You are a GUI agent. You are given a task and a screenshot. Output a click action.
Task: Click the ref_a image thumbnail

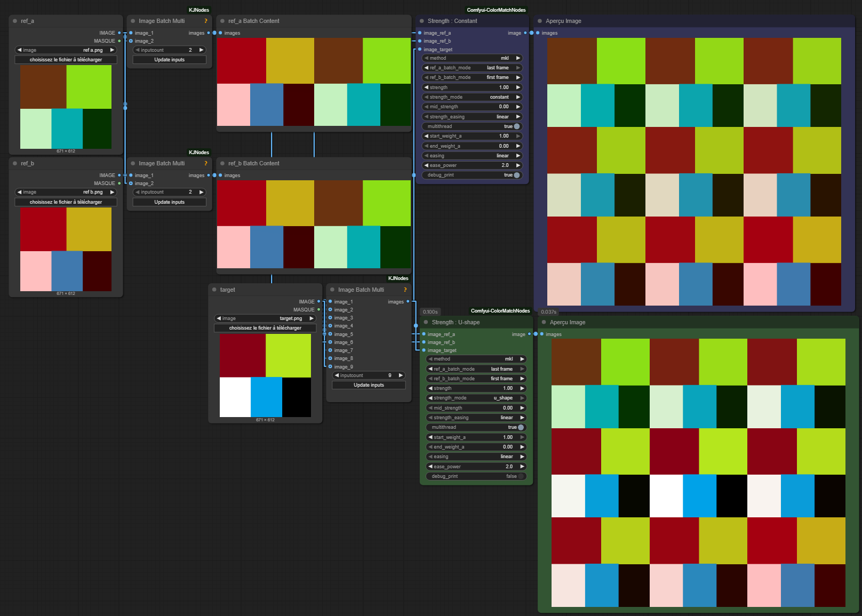click(x=66, y=107)
